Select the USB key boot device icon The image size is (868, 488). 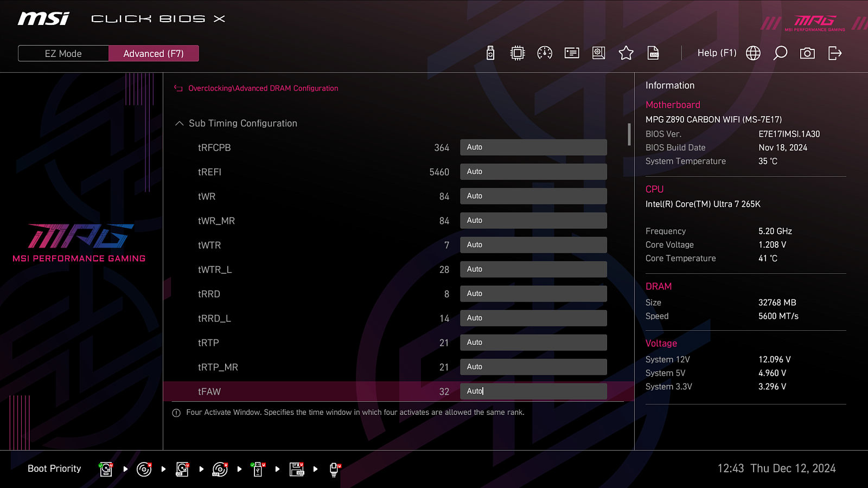point(258,469)
